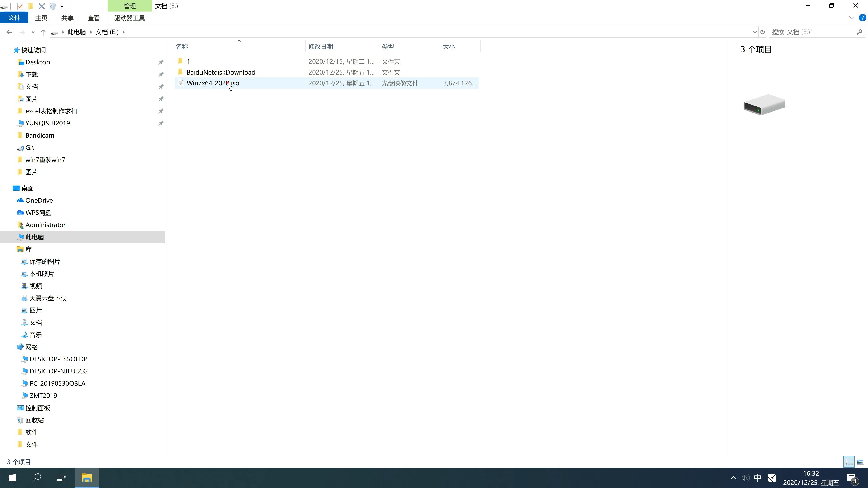The height and width of the screenshot is (488, 868).
Task: Click the search box icon
Action: tap(860, 32)
